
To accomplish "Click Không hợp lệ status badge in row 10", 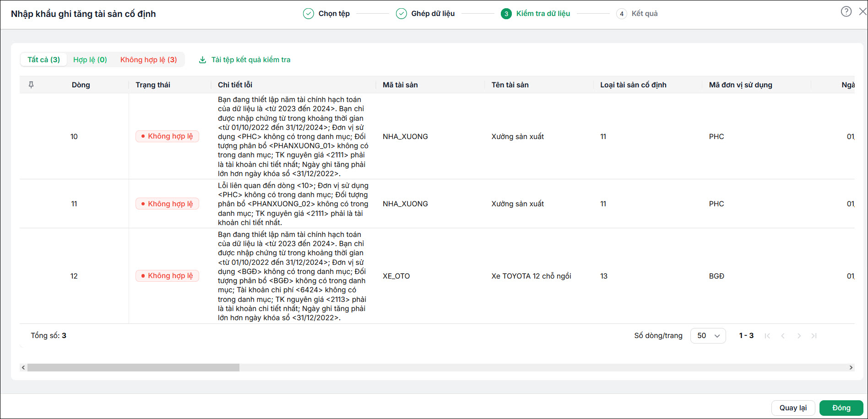I will tap(167, 136).
